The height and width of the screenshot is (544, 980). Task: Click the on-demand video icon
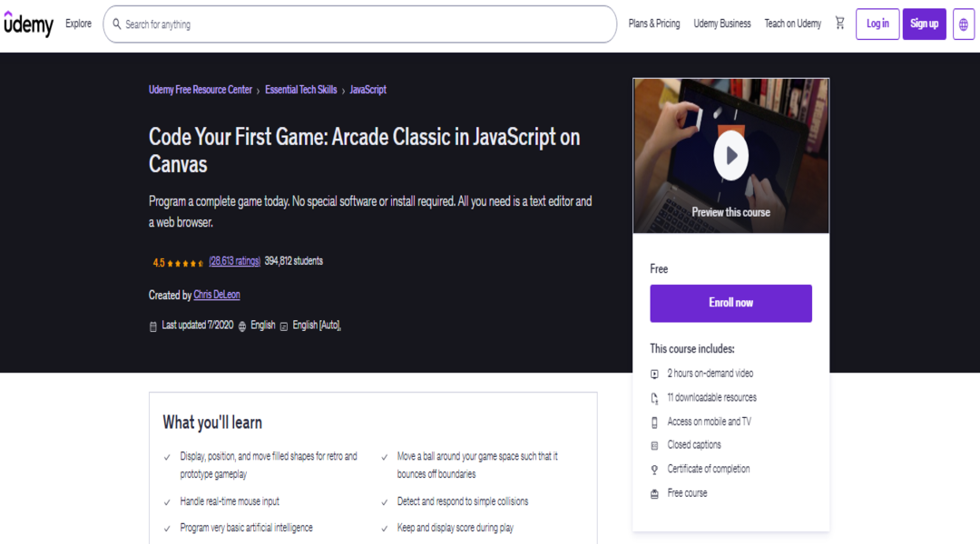(x=654, y=374)
